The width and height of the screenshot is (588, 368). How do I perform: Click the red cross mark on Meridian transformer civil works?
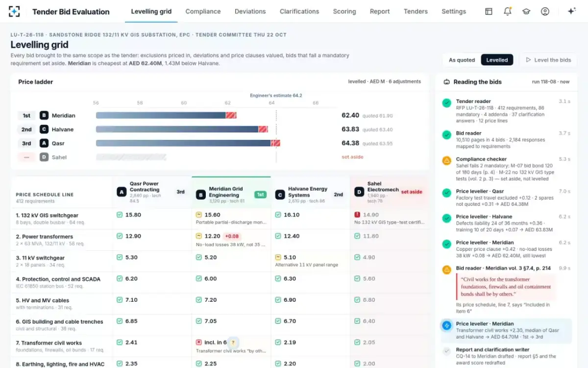[199, 342]
